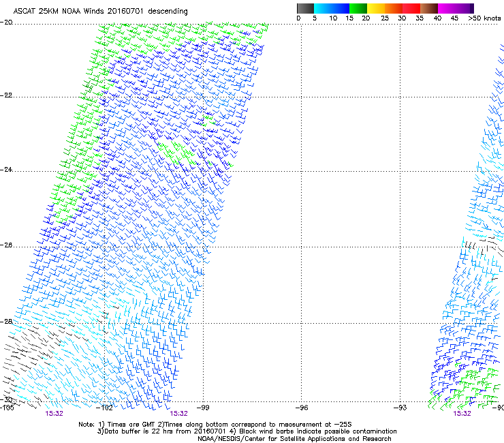The height and width of the screenshot is (443, 504).
Task: Click the ASCAT 25KM NOAA Winds title
Action: point(100,11)
